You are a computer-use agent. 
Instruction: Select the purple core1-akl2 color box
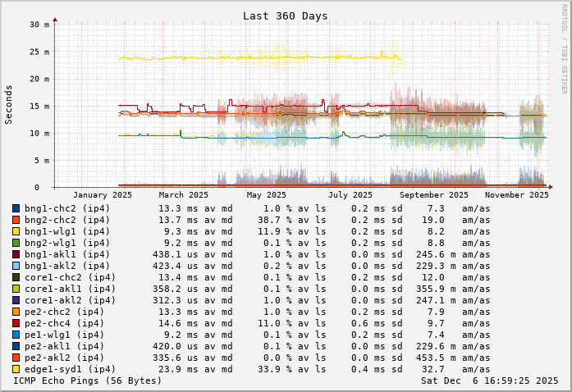[16, 300]
